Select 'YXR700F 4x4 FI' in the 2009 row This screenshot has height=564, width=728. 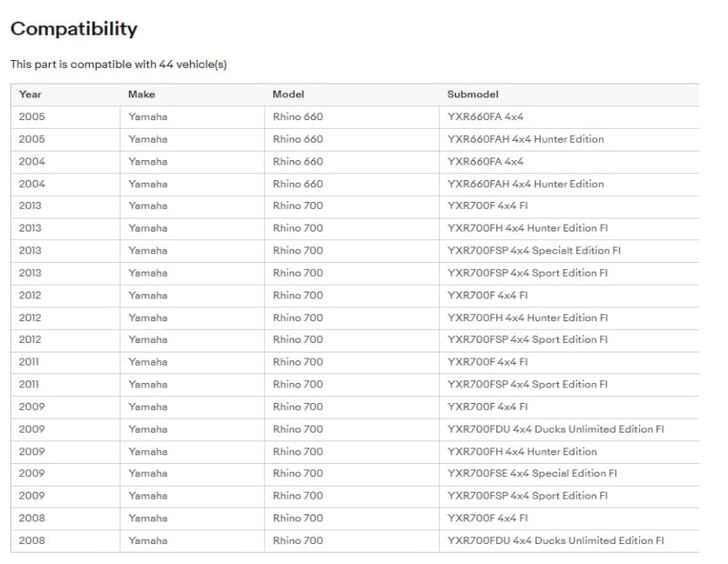point(488,406)
